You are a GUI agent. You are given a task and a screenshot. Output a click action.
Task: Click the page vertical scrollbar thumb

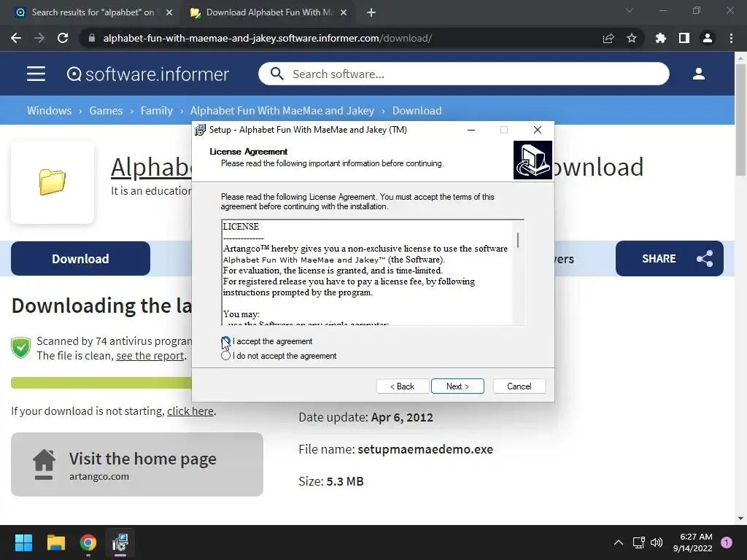[740, 119]
